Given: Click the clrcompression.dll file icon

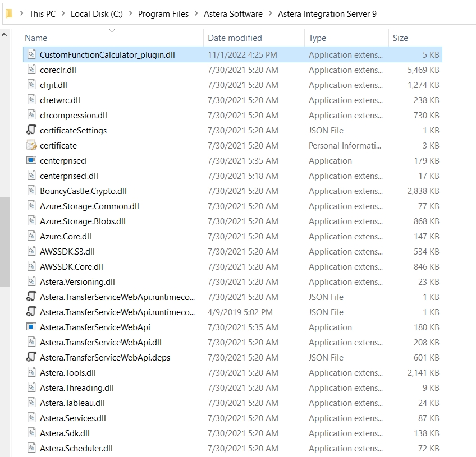Looking at the screenshot, I should [31, 116].
